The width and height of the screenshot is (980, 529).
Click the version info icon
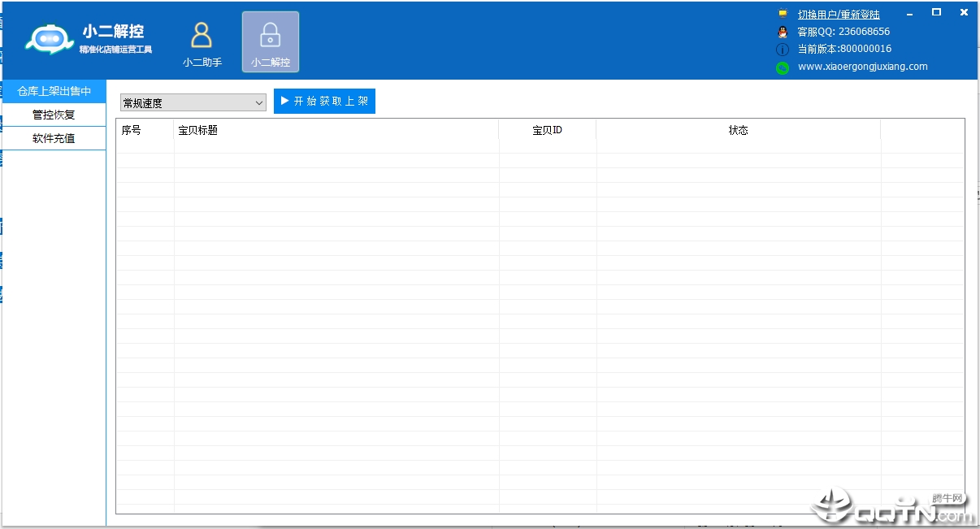pos(783,50)
